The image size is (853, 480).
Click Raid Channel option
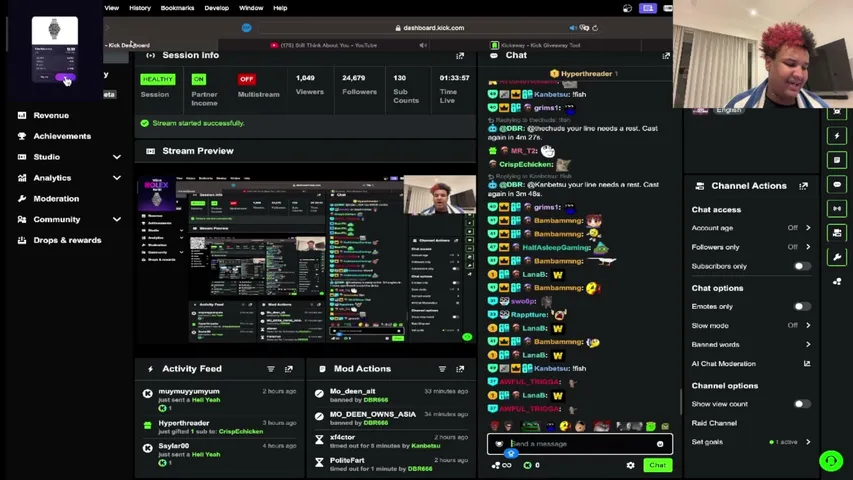coord(714,423)
